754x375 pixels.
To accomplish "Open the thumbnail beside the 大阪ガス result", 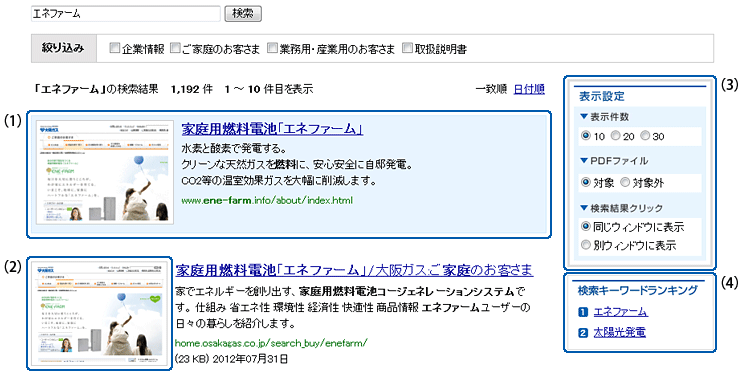I will click(x=100, y=313).
